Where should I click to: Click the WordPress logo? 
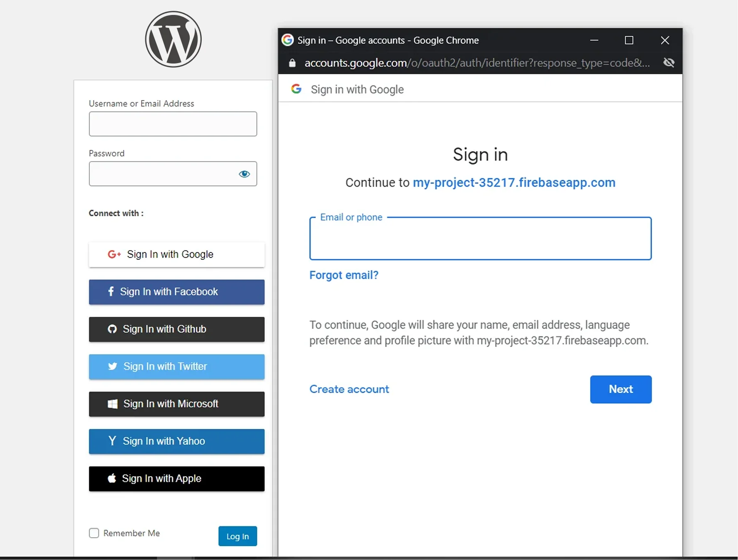pyautogui.click(x=174, y=39)
